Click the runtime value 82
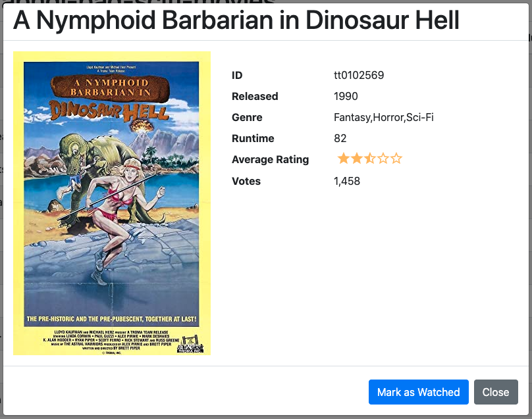The width and height of the screenshot is (532, 419). (x=340, y=138)
